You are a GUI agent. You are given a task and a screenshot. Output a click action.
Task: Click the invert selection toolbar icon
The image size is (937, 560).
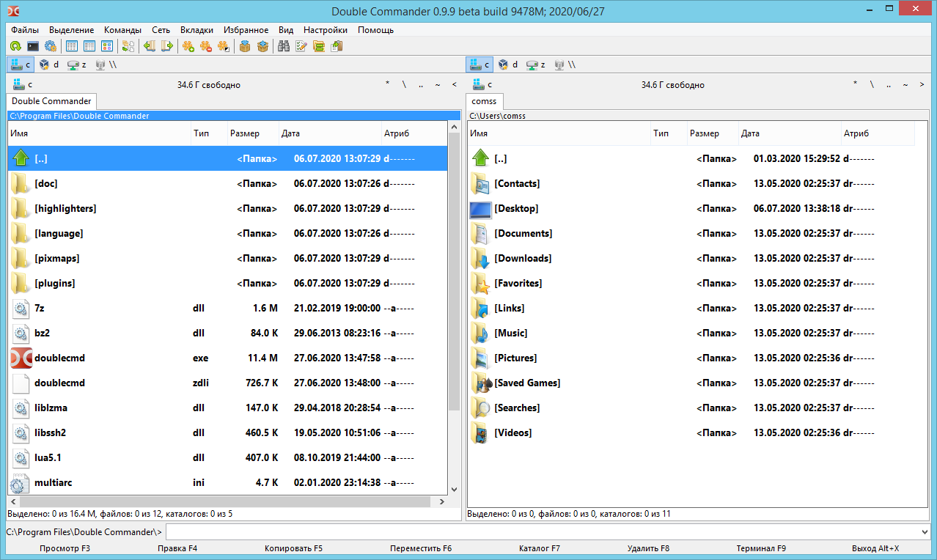[x=224, y=46]
